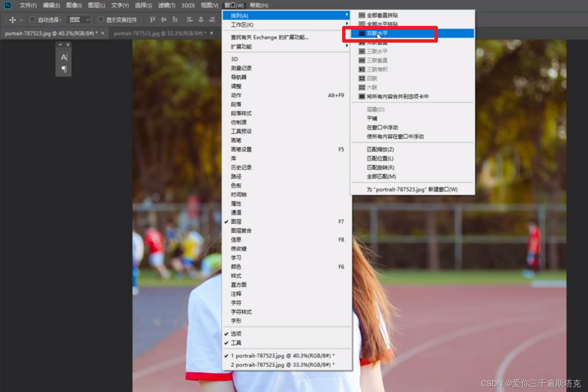Image resolution: width=588 pixels, height=392 pixels.
Task: Toggle the checked 图层 panel item
Action: click(287, 221)
